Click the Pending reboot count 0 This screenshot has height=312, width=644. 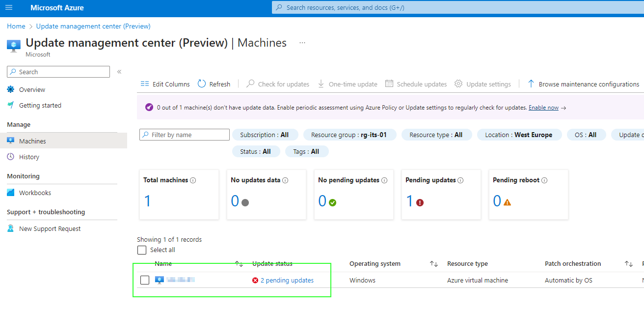497,200
